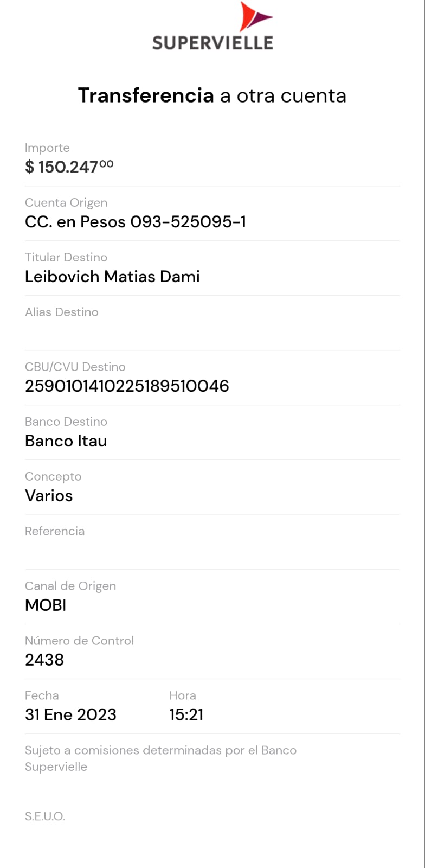Click the origin account CC. en Pesos 093-525095-1
This screenshot has width=425, height=868.
click(136, 222)
